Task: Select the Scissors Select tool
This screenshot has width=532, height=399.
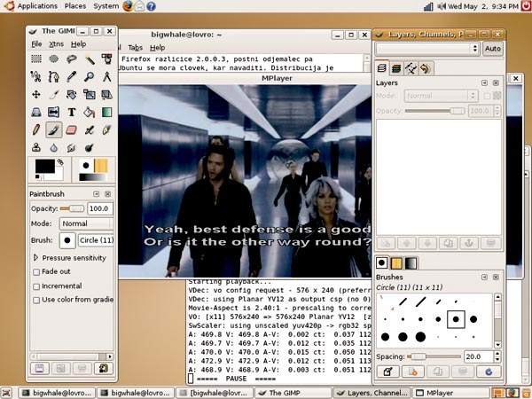Action: [36, 76]
